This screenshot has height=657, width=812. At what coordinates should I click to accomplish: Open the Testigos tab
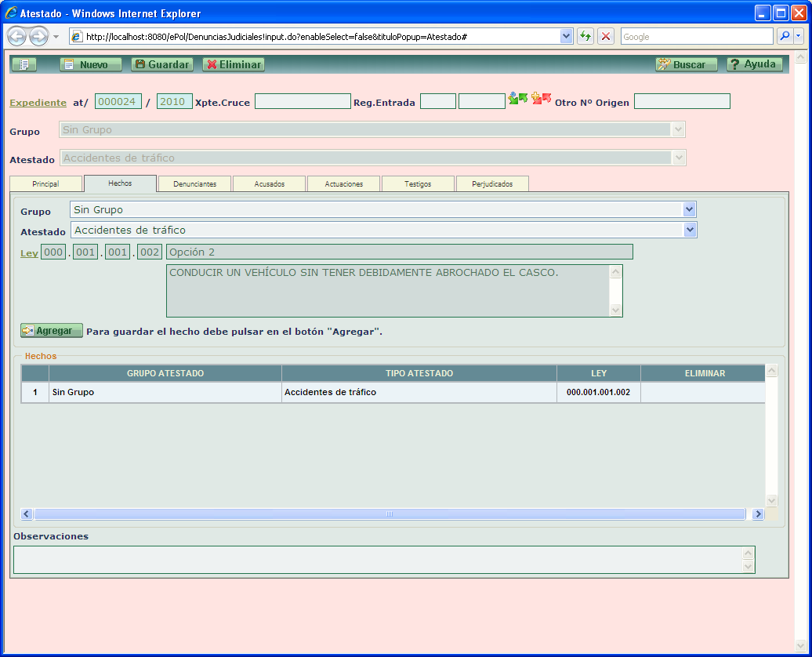click(x=417, y=183)
